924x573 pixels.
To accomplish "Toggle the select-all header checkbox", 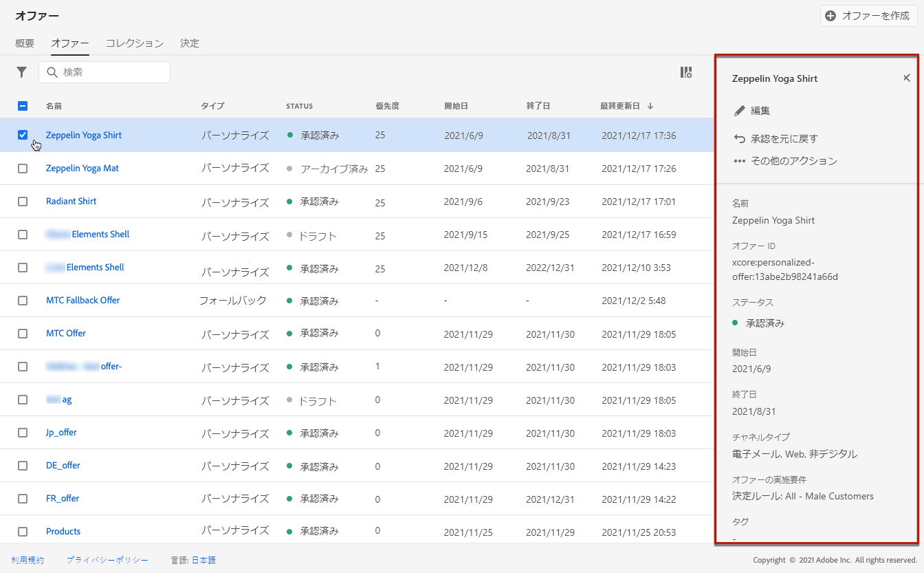I will click(23, 106).
